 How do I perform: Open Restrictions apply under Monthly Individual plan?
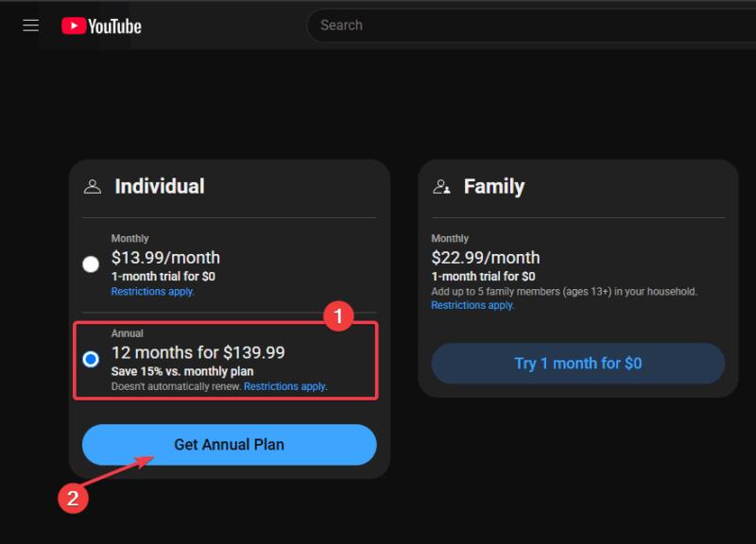click(x=152, y=291)
